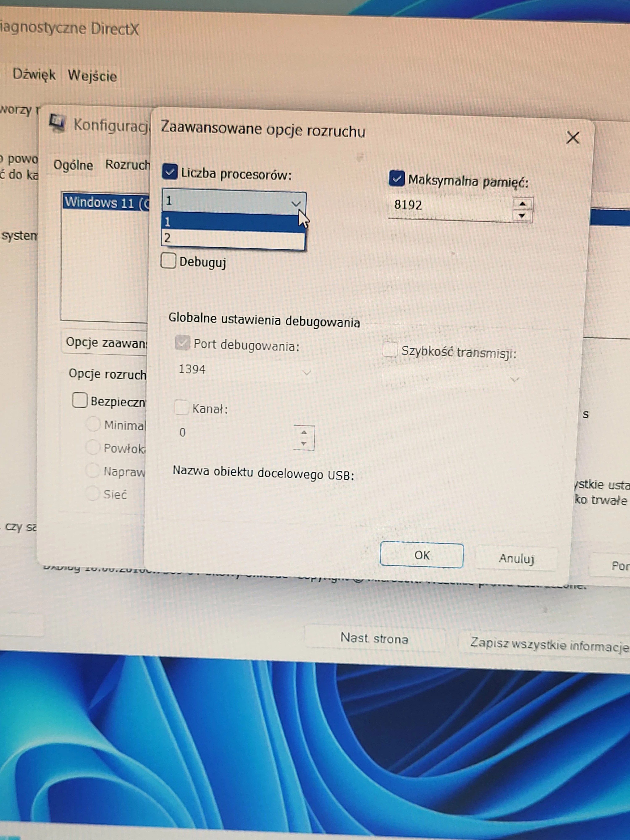
Task: Collapse the processor count dropdown arrow
Action: [295, 203]
